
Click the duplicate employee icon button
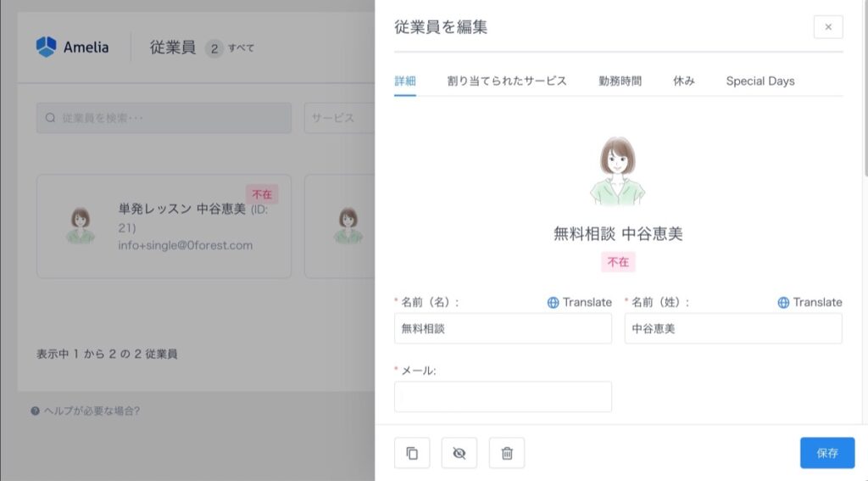click(x=412, y=453)
